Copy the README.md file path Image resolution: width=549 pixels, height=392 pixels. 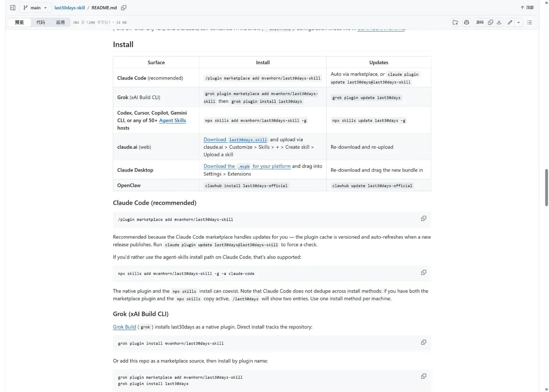coord(124,8)
